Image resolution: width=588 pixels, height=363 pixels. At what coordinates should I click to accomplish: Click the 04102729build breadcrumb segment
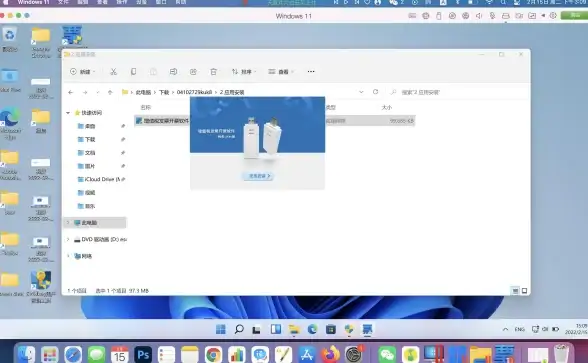pos(194,92)
